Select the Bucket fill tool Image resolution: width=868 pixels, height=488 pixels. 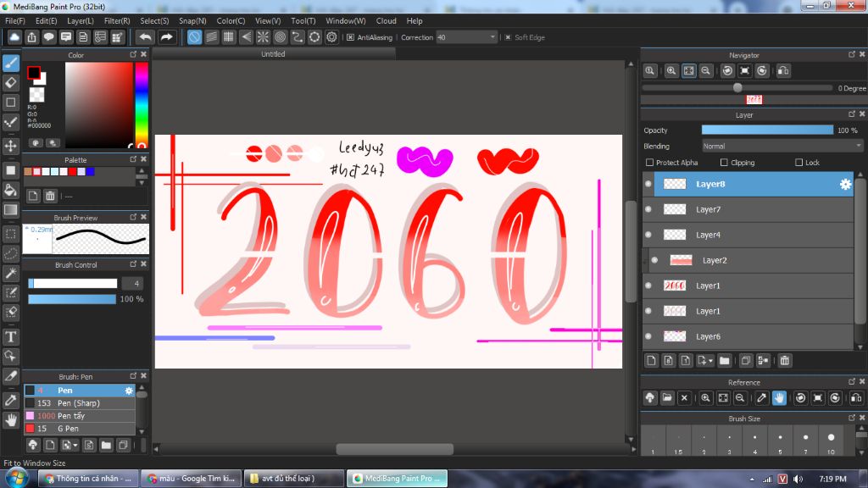tap(11, 190)
